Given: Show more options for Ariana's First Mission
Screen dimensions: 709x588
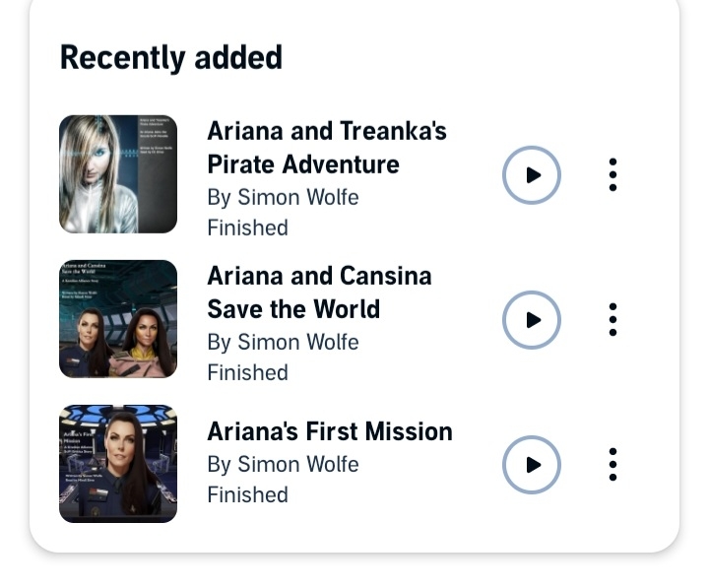Looking at the screenshot, I should point(612,465).
